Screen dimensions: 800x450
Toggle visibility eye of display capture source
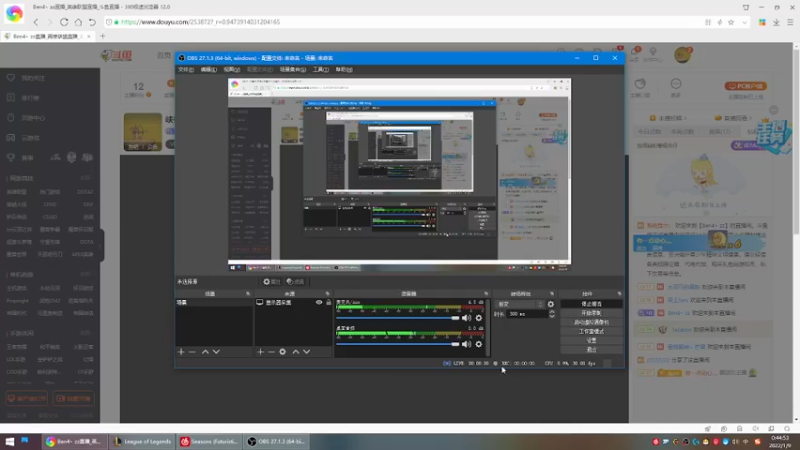319,302
